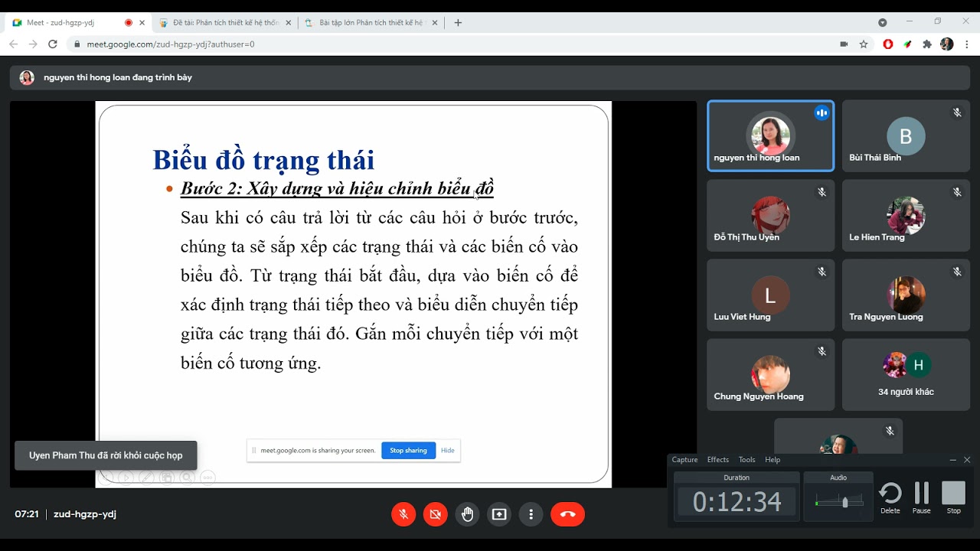Click the tab search dropdown arrow
The width and height of the screenshot is (980, 551).
pyautogui.click(x=883, y=22)
